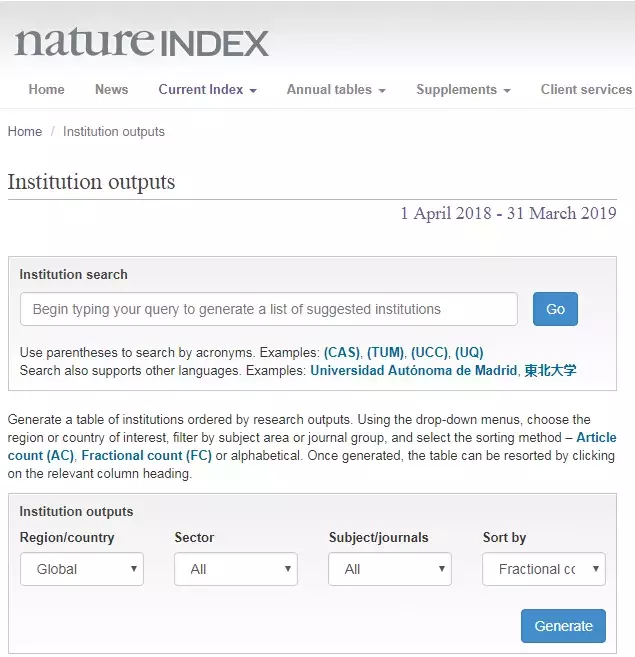Open the Region/country dropdown
The width and height of the screenshot is (635, 657).
point(82,569)
